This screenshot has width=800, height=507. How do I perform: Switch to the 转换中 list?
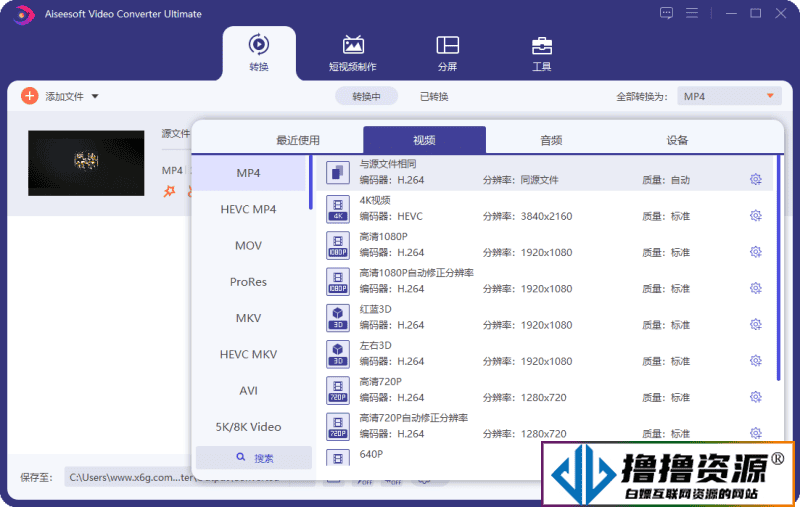click(x=366, y=96)
